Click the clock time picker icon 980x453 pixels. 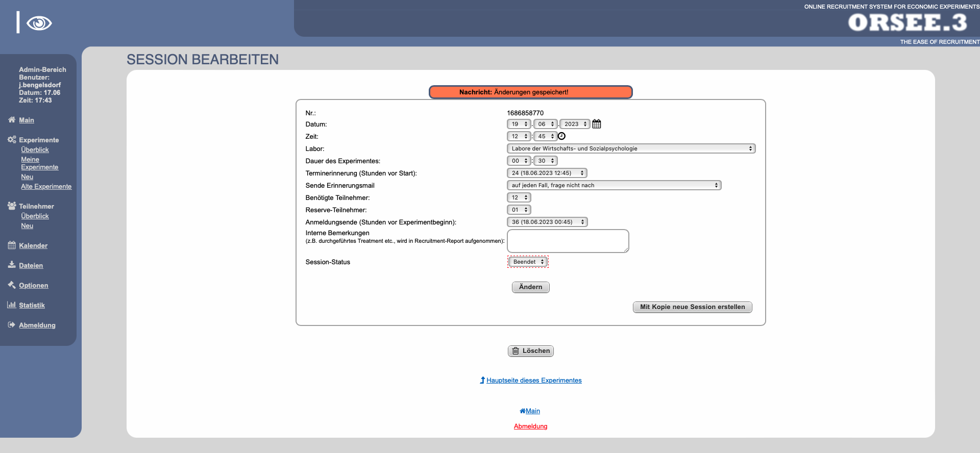(561, 136)
